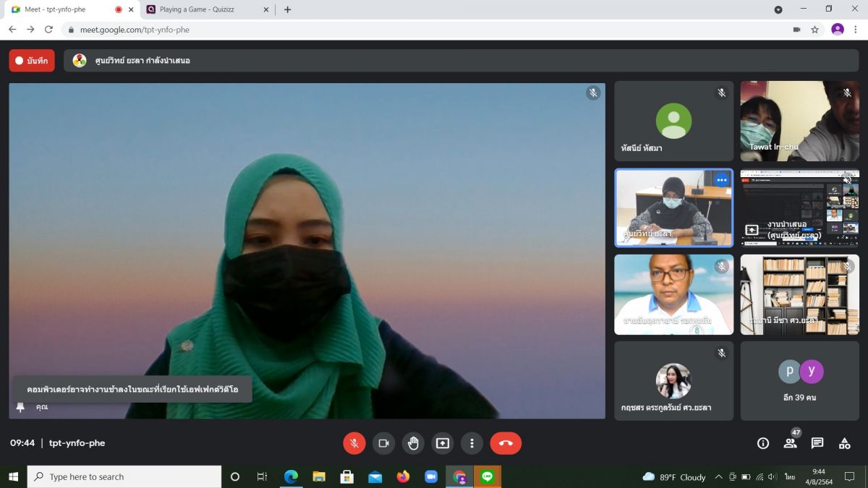The height and width of the screenshot is (488, 868).
Task: Open the activities panel icon
Action: click(x=844, y=443)
